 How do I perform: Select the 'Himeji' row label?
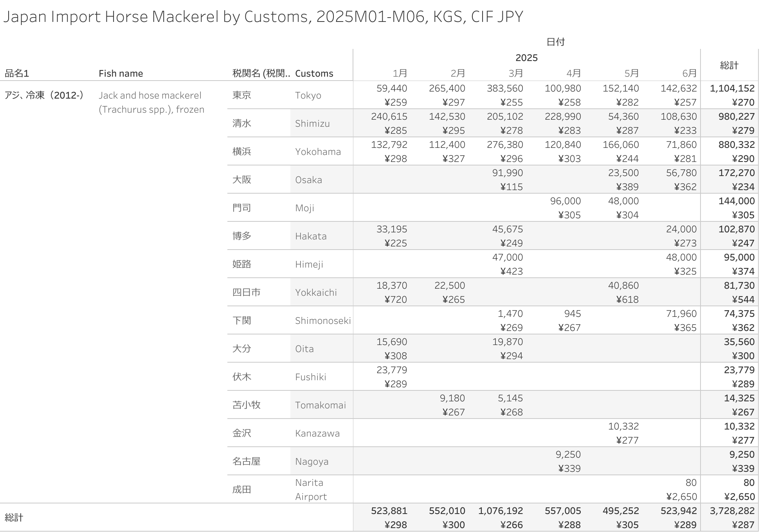point(309,264)
